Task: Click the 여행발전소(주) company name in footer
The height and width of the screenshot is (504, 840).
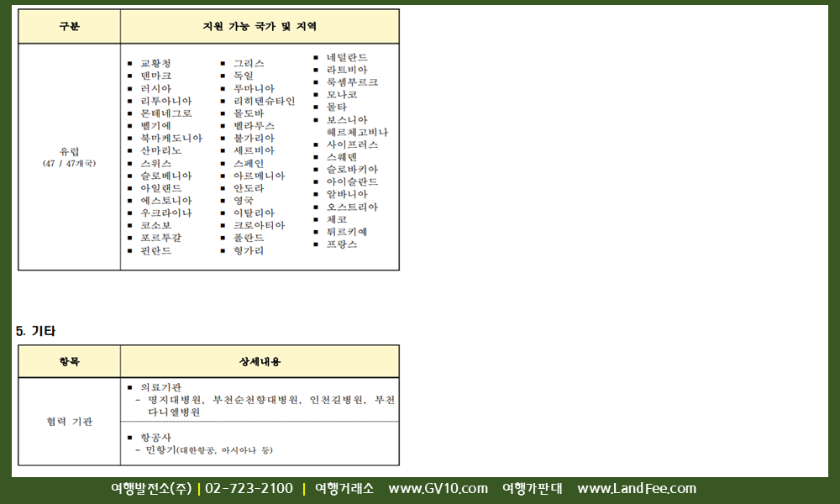Action: point(151,489)
